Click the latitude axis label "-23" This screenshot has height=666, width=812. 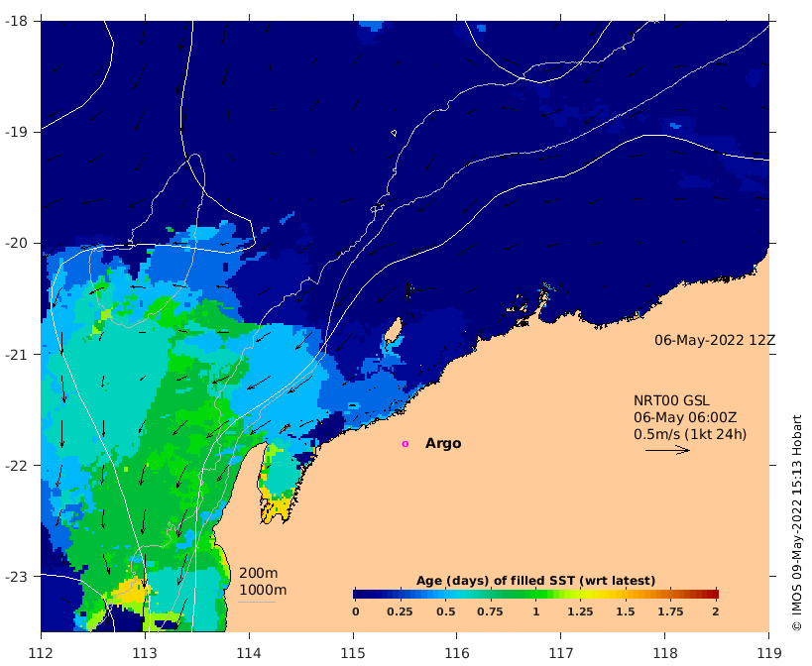point(16,576)
